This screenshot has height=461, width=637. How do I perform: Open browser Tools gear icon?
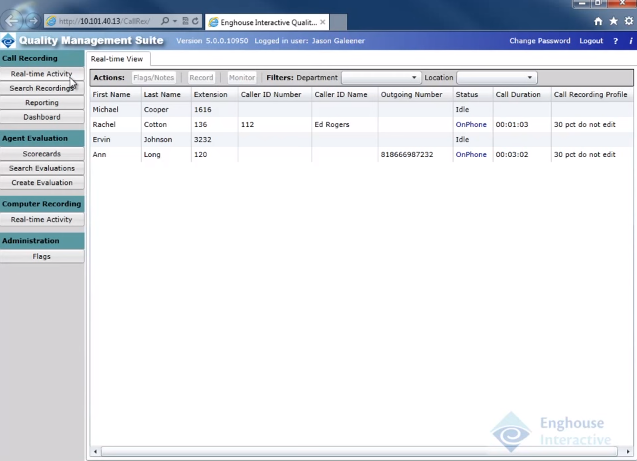pyautogui.click(x=629, y=21)
